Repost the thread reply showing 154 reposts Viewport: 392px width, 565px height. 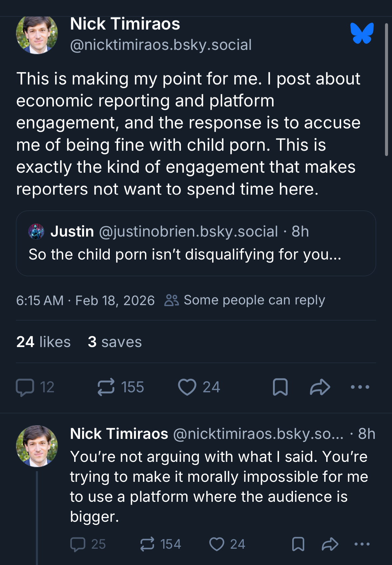(147, 544)
